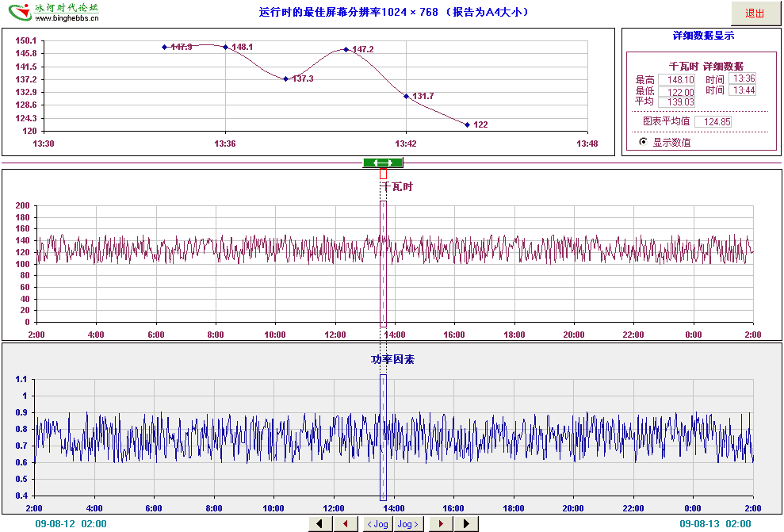Click the red left arrow step button

pyautogui.click(x=346, y=524)
